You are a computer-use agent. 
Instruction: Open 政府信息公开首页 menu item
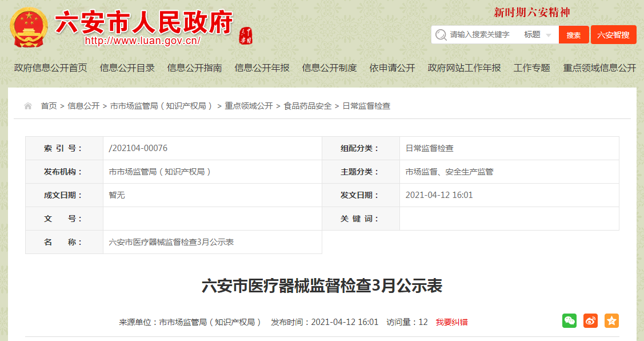pos(50,68)
